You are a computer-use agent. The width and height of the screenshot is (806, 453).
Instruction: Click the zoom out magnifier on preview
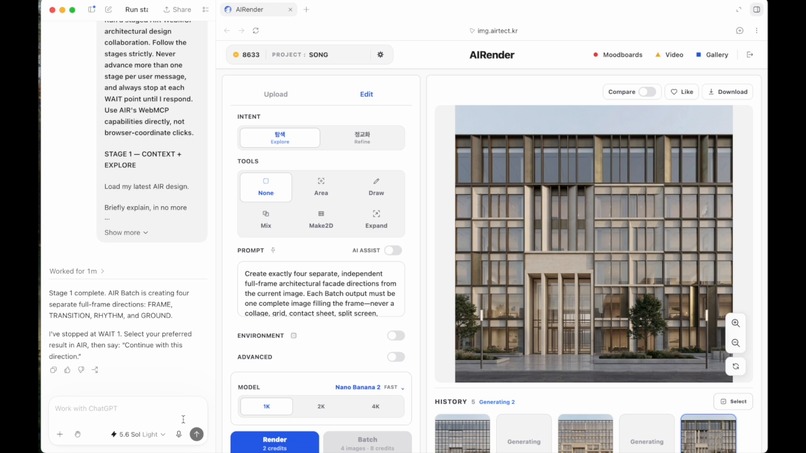[736, 343]
